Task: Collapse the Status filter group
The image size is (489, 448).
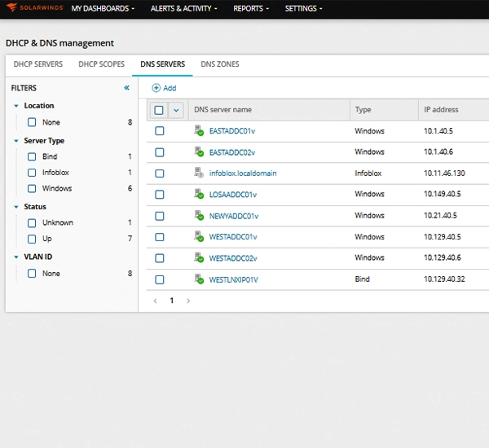Action: tap(16, 207)
